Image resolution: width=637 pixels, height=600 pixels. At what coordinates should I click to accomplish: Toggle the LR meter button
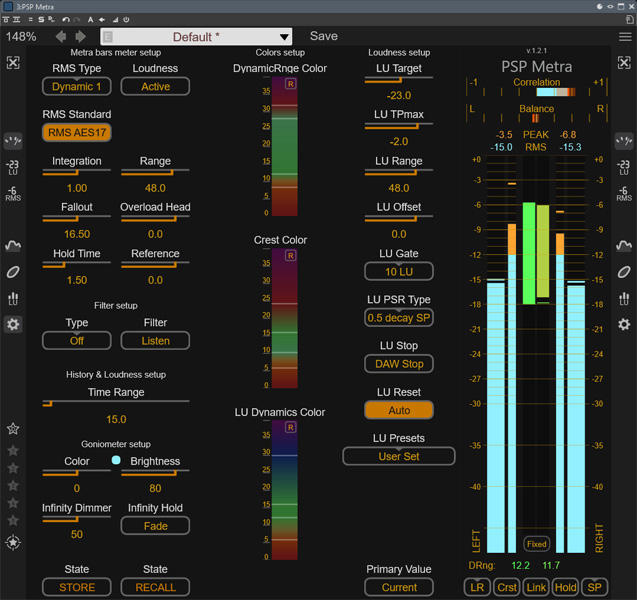(x=477, y=587)
